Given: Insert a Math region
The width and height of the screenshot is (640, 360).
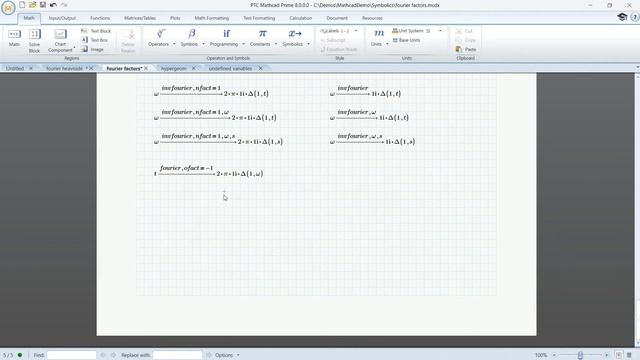Looking at the screenshot, I should point(14,38).
